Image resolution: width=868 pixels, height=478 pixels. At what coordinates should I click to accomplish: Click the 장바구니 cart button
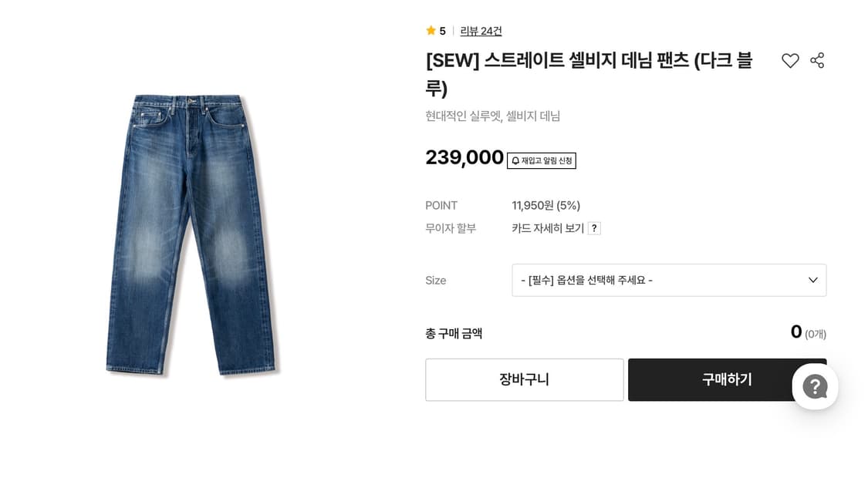(524, 379)
